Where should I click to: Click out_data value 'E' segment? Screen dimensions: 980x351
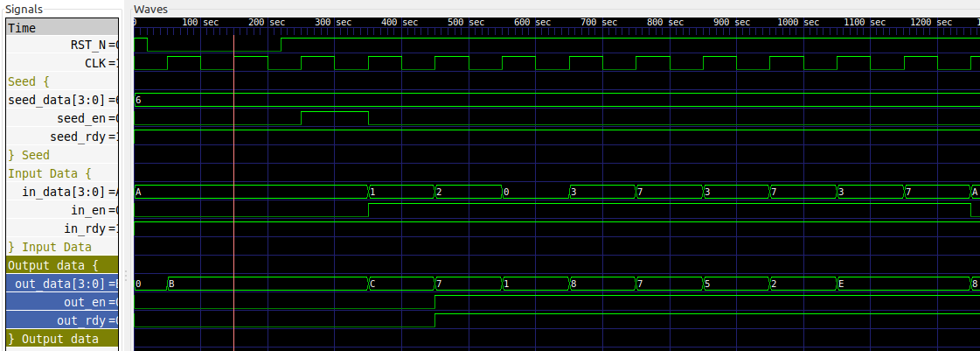(902, 284)
